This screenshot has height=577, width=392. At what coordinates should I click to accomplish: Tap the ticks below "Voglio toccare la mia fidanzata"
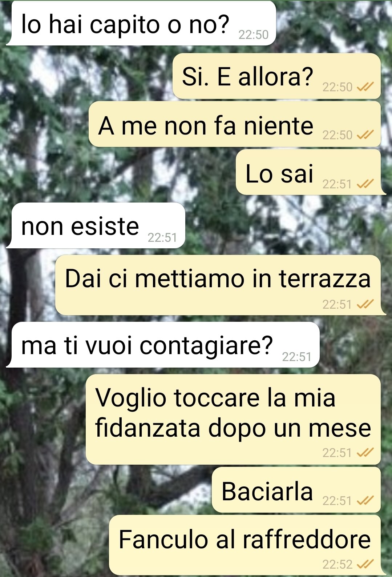click(365, 453)
